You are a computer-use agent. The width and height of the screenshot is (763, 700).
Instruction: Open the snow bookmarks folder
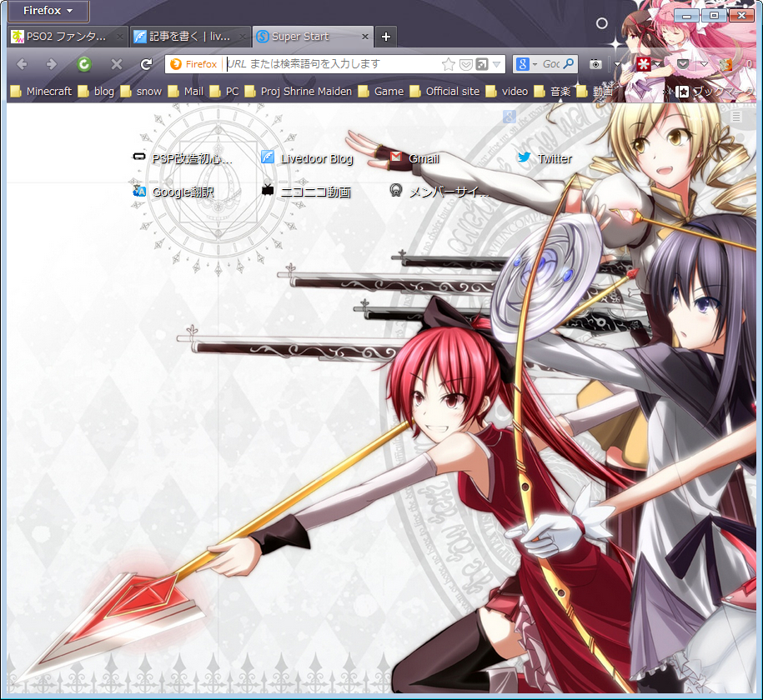[141, 92]
